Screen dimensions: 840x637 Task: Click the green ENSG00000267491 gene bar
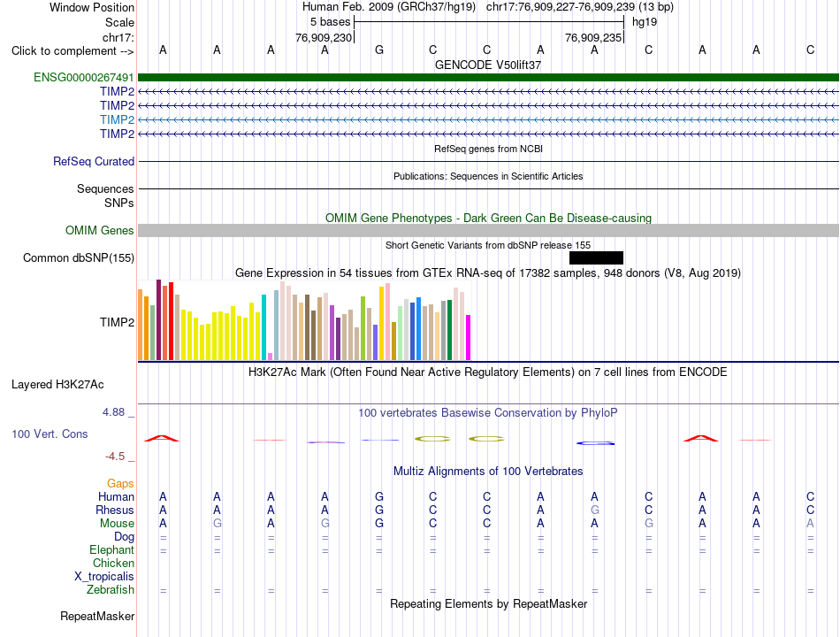pyautogui.click(x=488, y=77)
